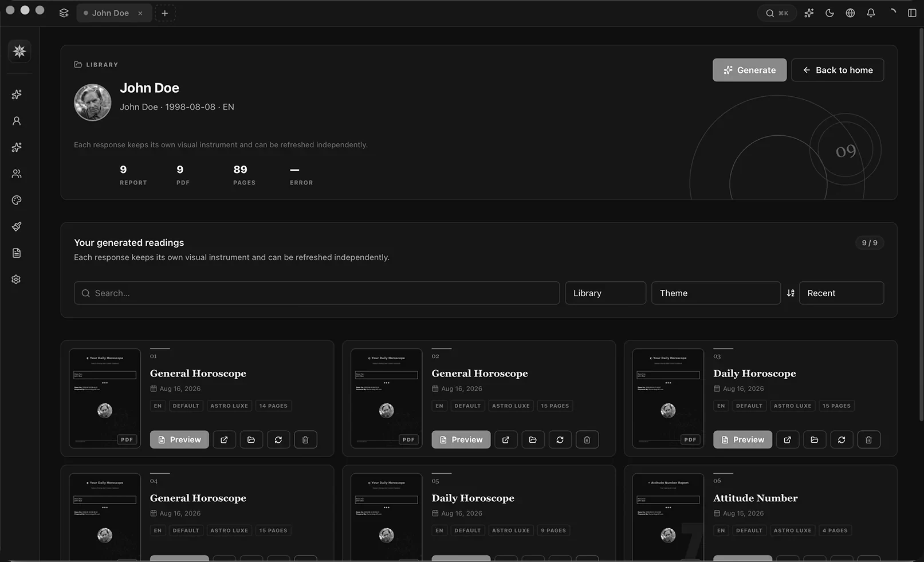This screenshot has width=924, height=562.
Task: Open reading 01 in external window
Action: 224,439
